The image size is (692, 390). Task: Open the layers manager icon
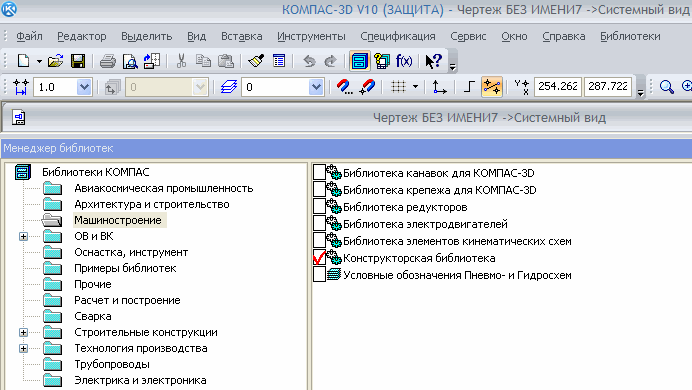pyautogui.click(x=229, y=87)
